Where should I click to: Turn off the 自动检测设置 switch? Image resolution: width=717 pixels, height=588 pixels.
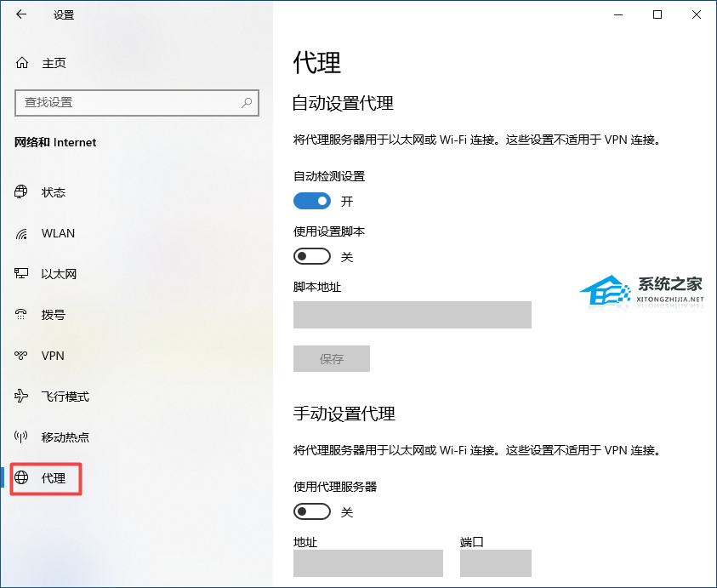click(312, 201)
